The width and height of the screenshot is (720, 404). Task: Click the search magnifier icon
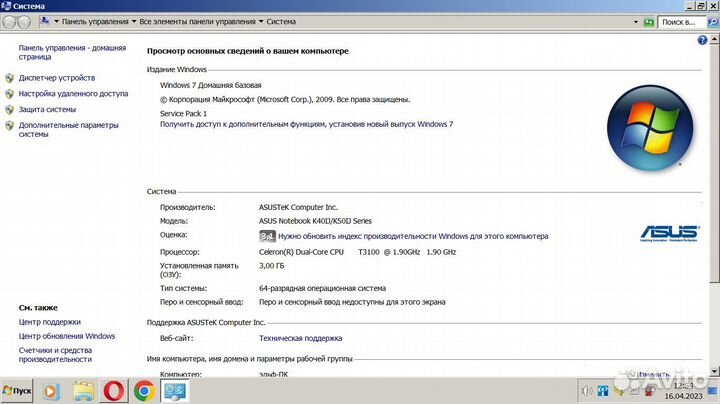pos(713,22)
